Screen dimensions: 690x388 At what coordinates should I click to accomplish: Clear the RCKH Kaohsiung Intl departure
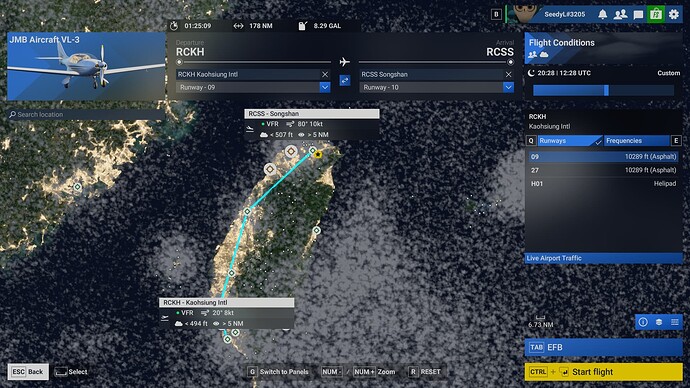coord(325,74)
